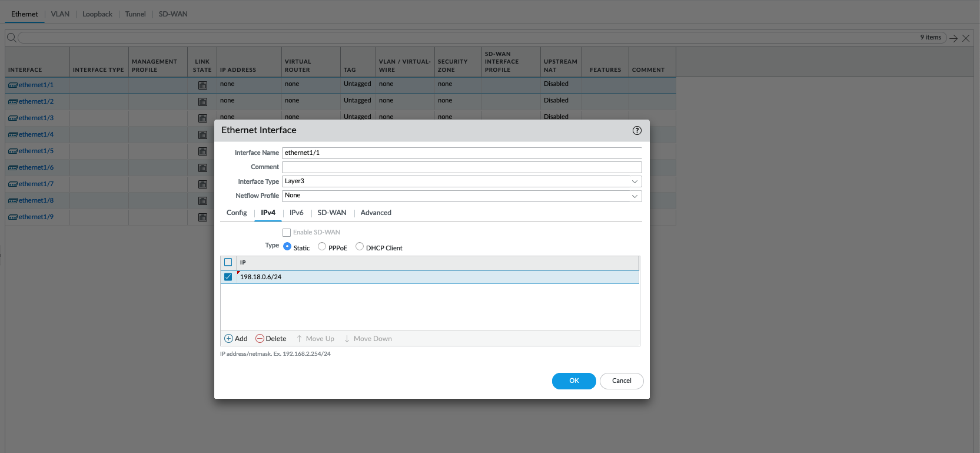Click the help question mark icon
Viewport: 980px width, 453px height.
point(637,131)
